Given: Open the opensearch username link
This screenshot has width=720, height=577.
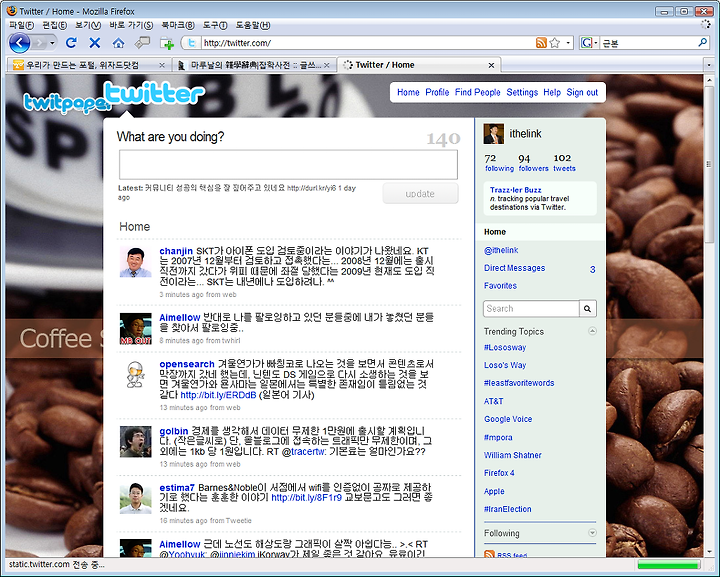Looking at the screenshot, I should pyautogui.click(x=187, y=364).
